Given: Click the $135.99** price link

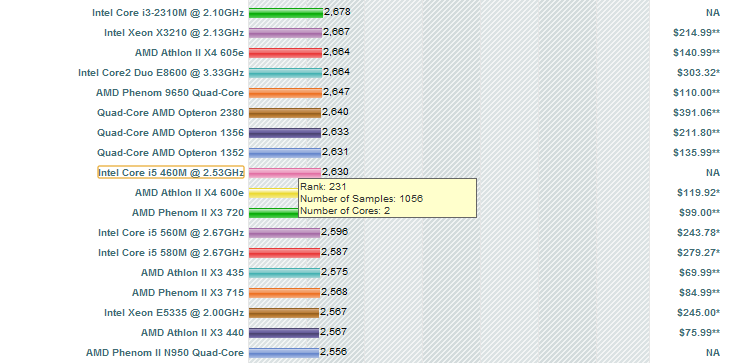Looking at the screenshot, I should (x=696, y=153).
